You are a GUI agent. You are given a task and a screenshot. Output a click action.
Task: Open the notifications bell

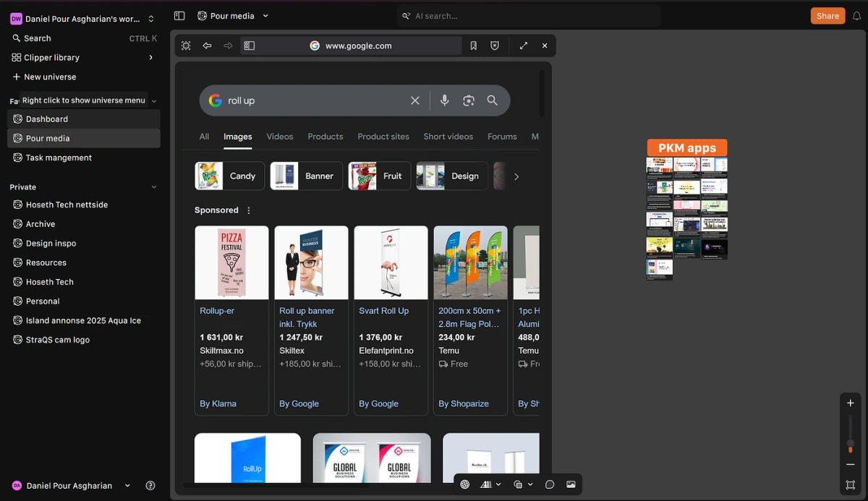[856, 16]
